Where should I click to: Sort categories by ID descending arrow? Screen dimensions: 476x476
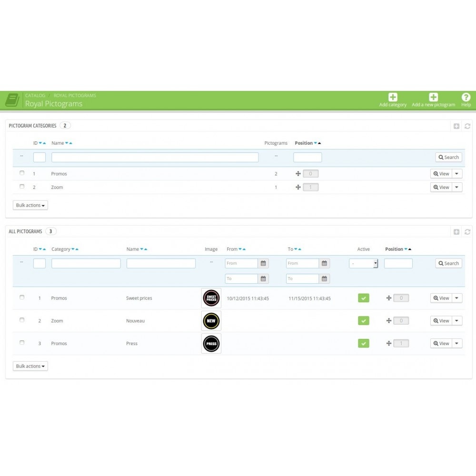click(x=40, y=143)
